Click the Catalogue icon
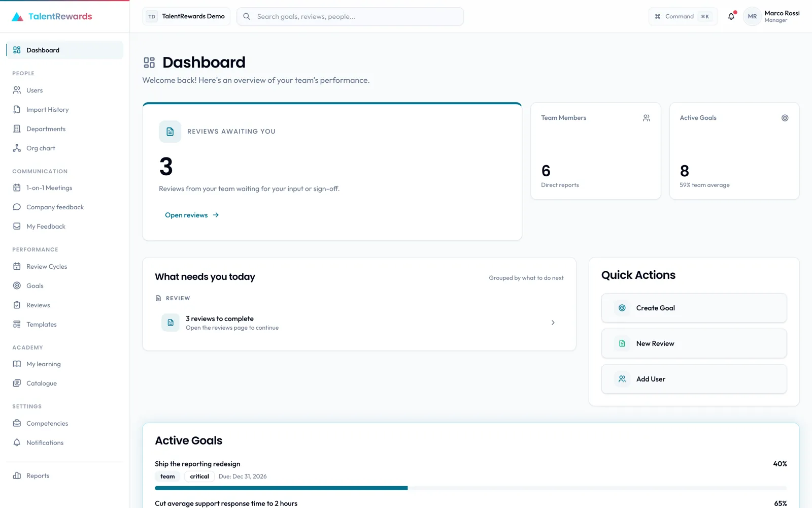Image resolution: width=812 pixels, height=508 pixels. (x=17, y=383)
